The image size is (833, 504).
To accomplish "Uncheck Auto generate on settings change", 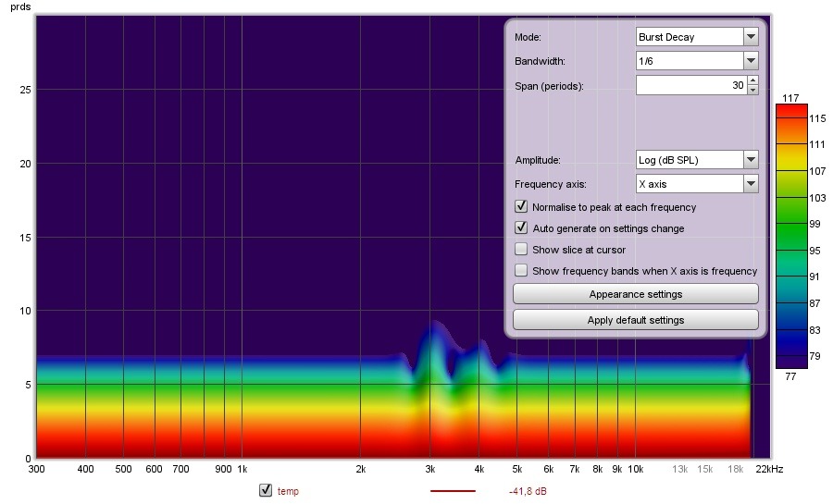I will 521,227.
